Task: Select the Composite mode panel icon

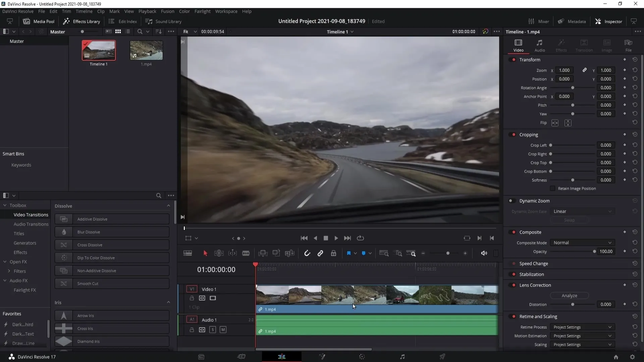Action: coord(515,232)
